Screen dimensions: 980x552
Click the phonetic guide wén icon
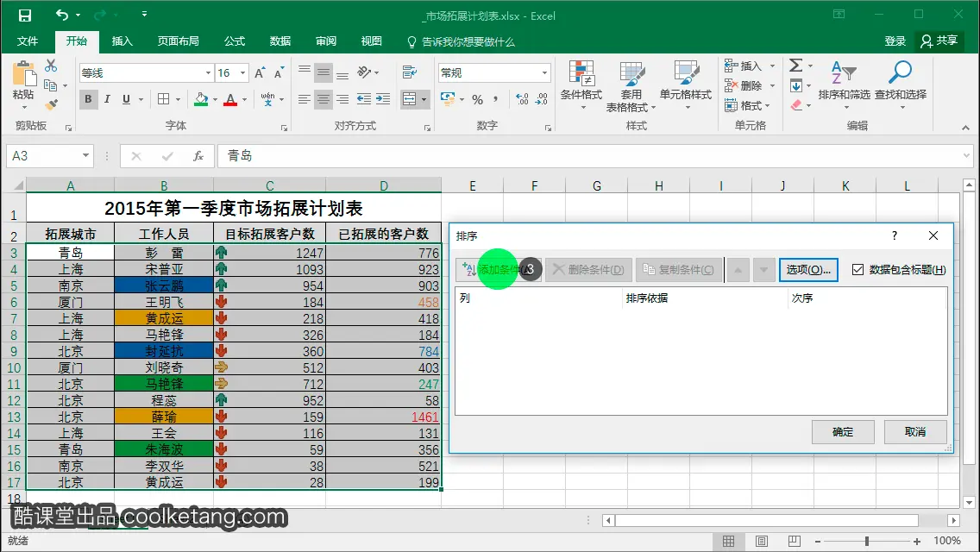point(268,99)
